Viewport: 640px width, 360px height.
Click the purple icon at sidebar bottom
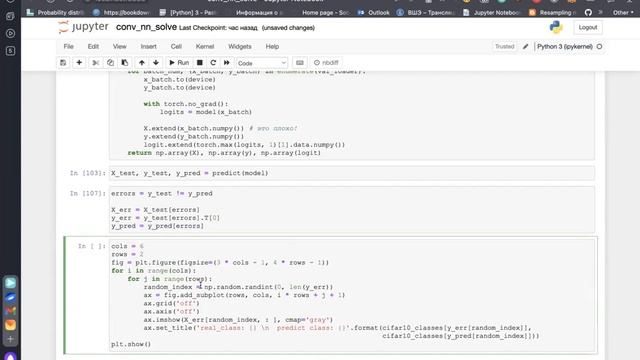coord(11,356)
